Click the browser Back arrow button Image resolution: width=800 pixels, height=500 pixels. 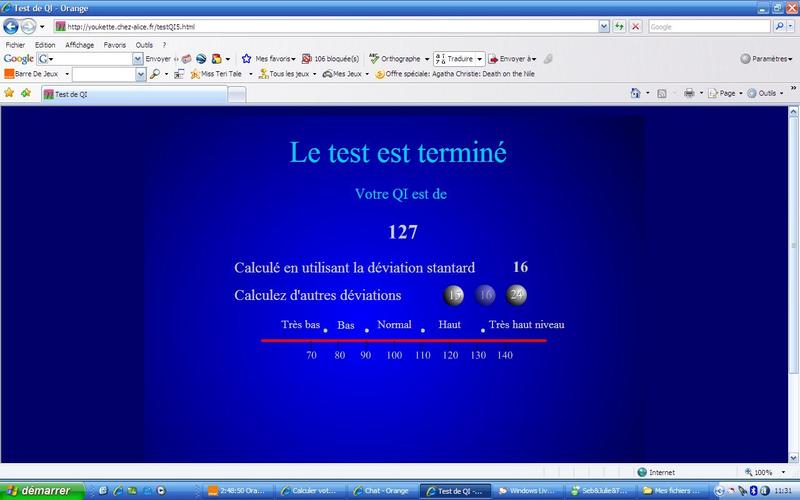pos(11,26)
